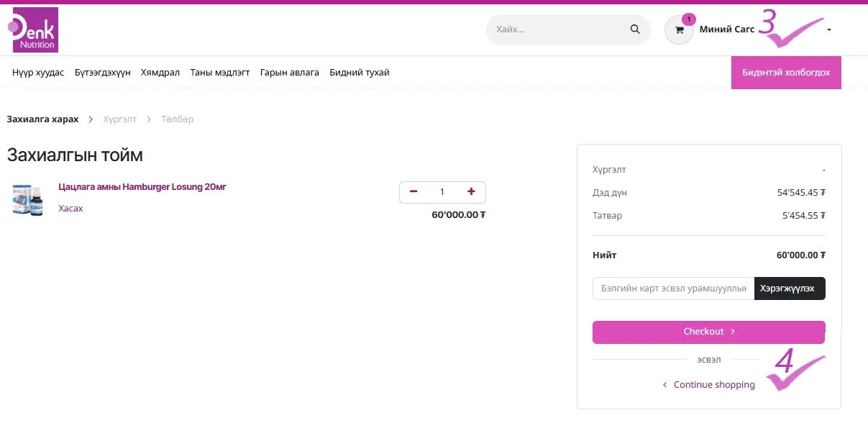Focus the gift card code input field
This screenshot has width=868, height=441.
pos(672,288)
